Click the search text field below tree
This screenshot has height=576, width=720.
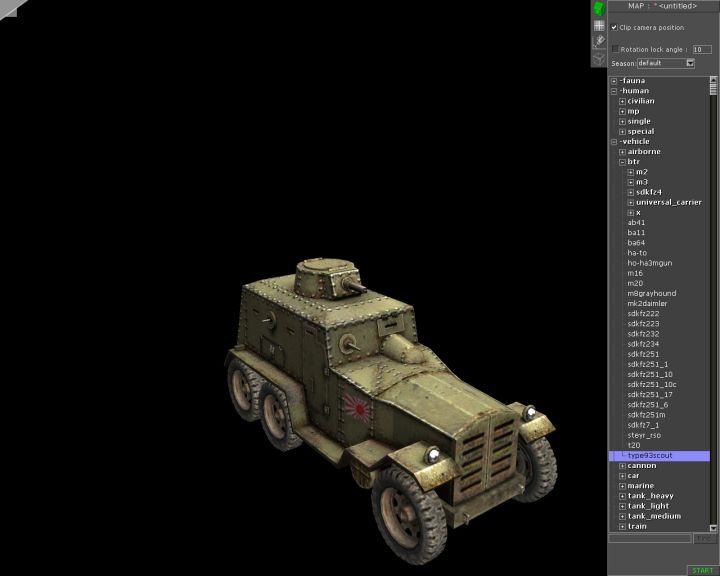tap(650, 538)
